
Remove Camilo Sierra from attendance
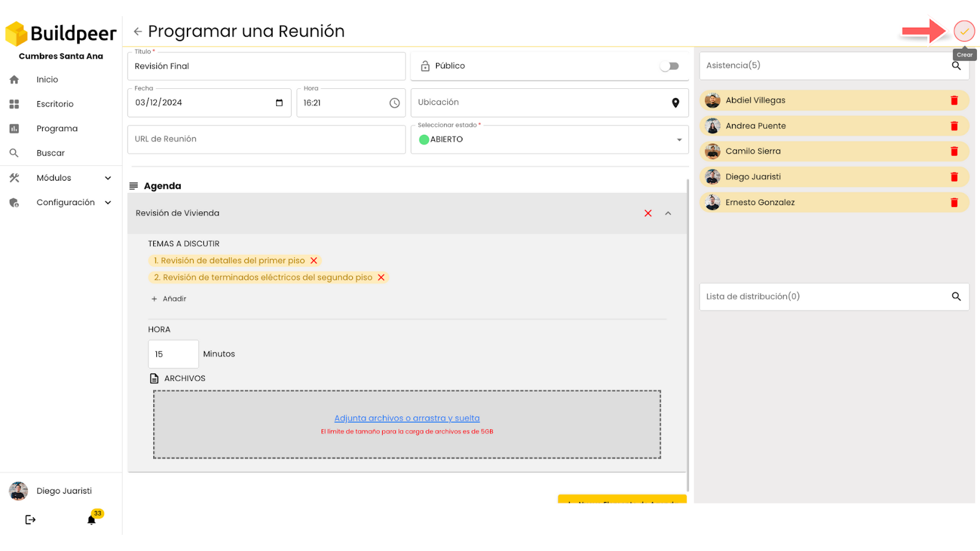coord(954,151)
